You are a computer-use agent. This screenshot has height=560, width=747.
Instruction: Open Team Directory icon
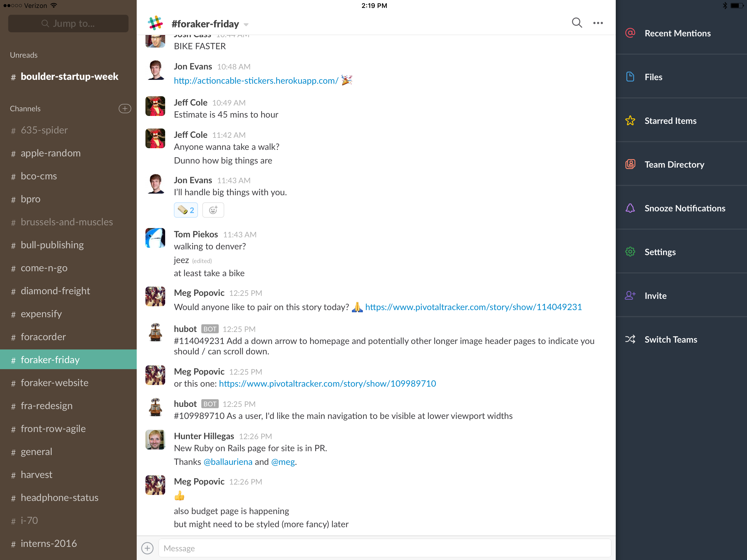630,164
